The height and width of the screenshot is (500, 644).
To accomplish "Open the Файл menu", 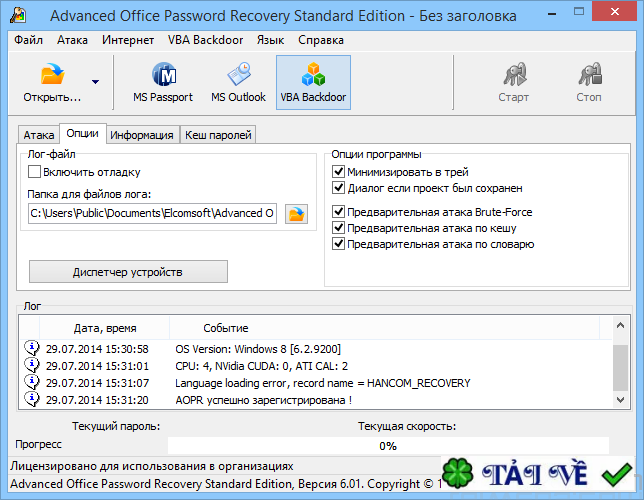I will point(28,40).
